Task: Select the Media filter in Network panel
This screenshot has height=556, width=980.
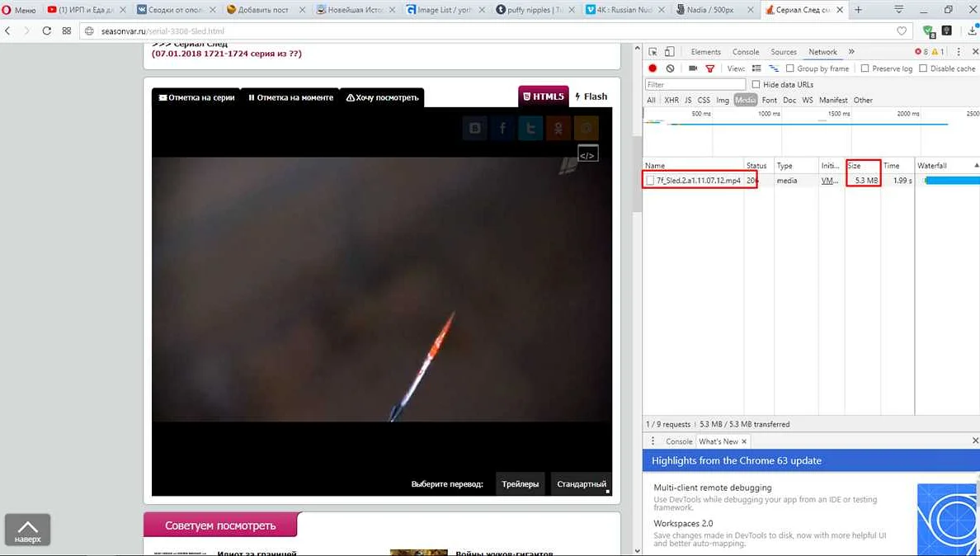Action: [745, 100]
